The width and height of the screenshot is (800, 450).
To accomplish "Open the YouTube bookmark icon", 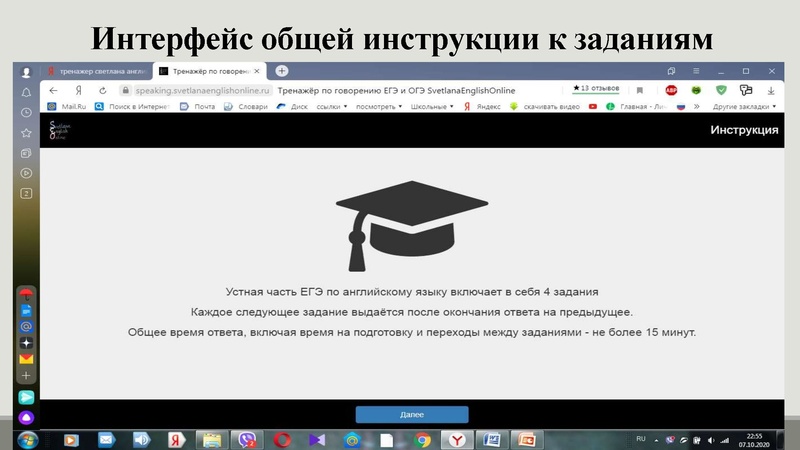I will click(x=593, y=107).
